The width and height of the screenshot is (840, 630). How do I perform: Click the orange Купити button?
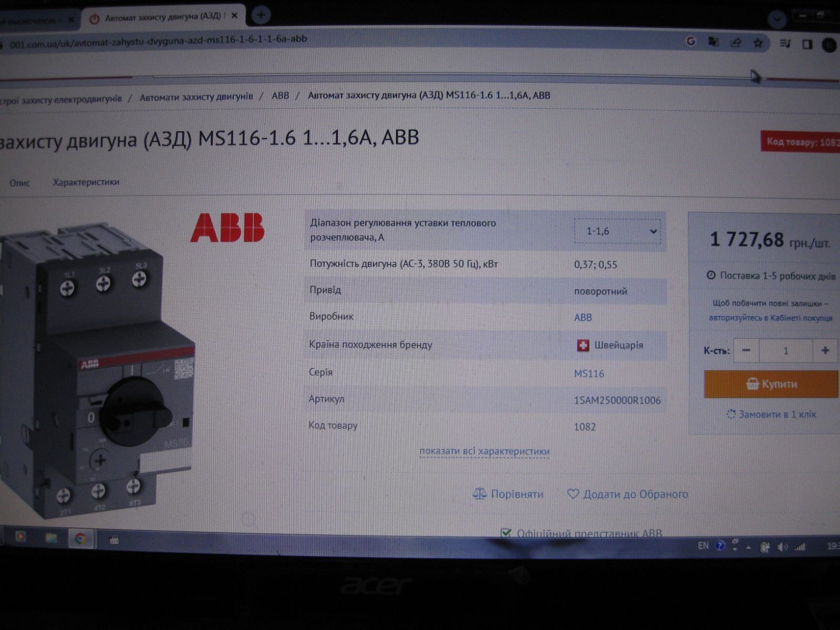(x=771, y=384)
